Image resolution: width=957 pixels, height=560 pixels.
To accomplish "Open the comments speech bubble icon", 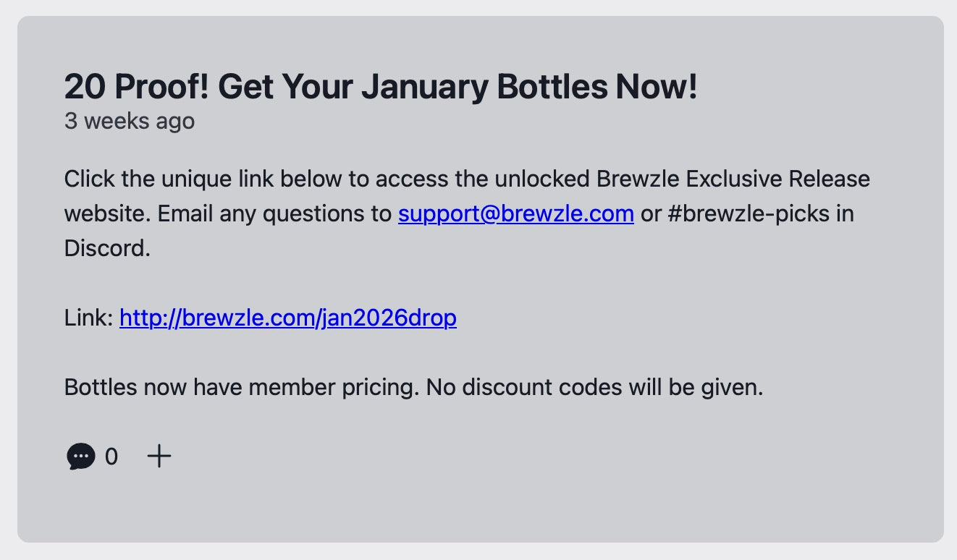I will 80,457.
